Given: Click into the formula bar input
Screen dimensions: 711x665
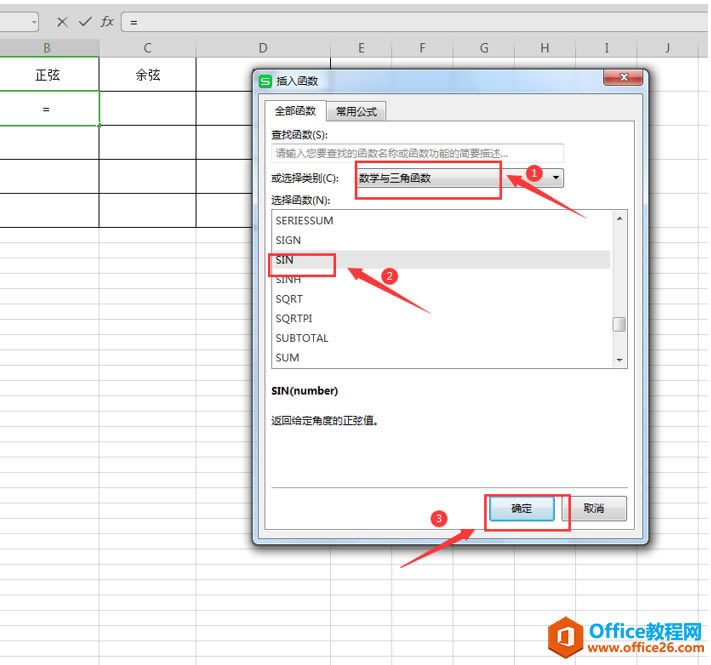Looking at the screenshot, I should (415, 22).
